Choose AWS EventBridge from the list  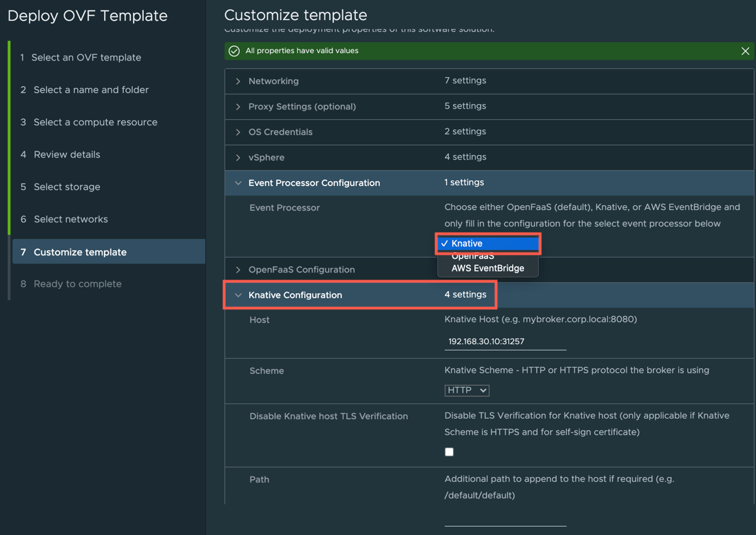[487, 269]
